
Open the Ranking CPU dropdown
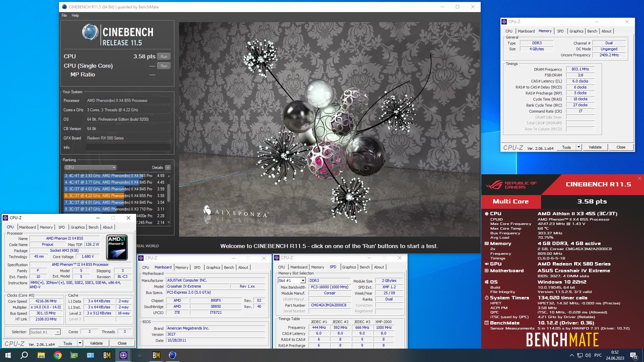tap(90, 168)
